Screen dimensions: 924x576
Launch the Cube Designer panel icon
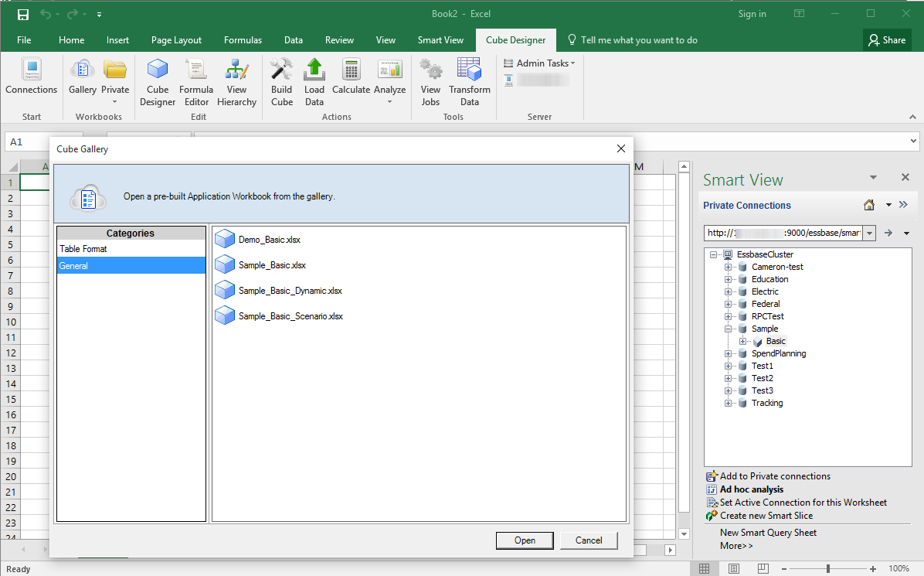click(x=158, y=83)
